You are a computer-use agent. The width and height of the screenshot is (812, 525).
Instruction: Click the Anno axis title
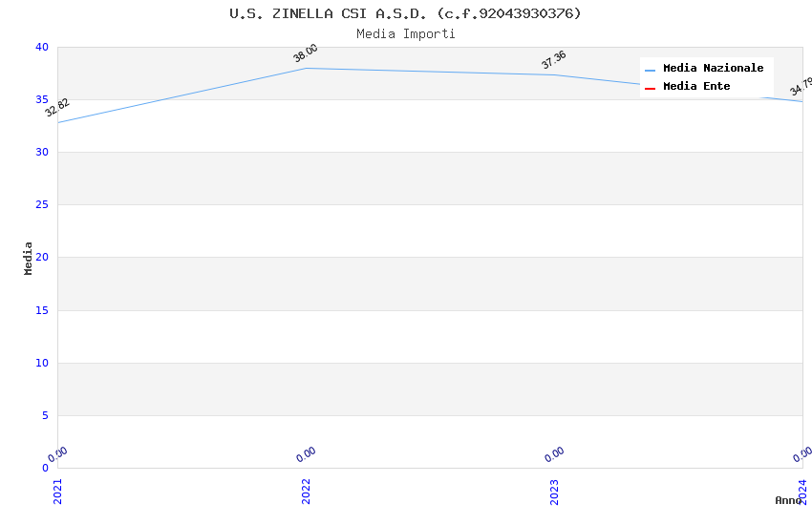788,500
